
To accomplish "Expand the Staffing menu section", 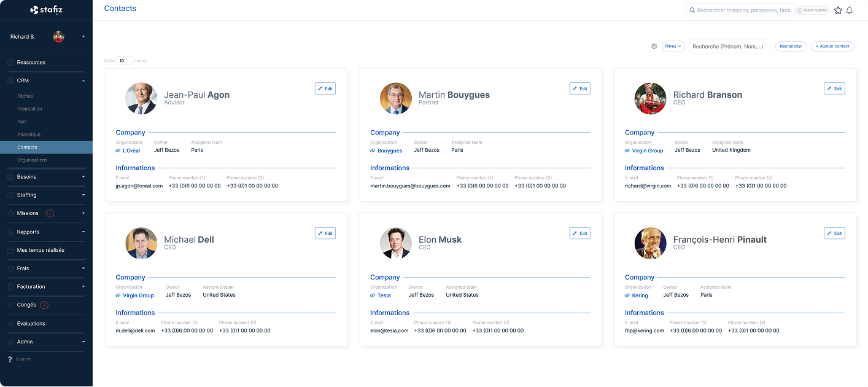I will point(83,195).
